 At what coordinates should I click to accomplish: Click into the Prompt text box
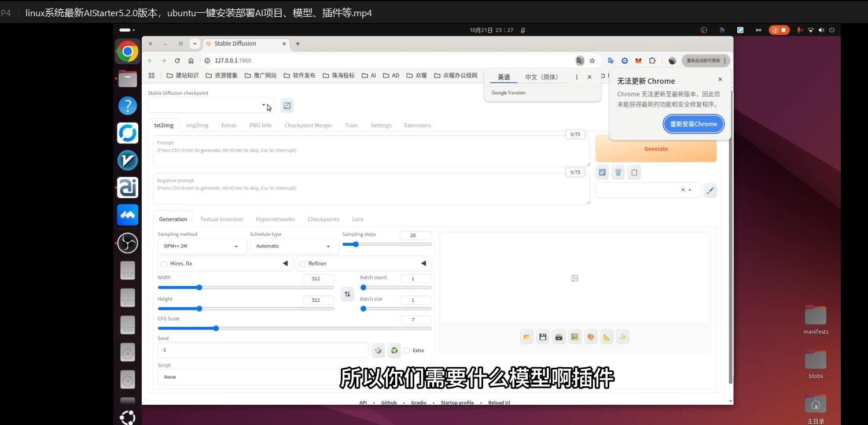click(372, 151)
